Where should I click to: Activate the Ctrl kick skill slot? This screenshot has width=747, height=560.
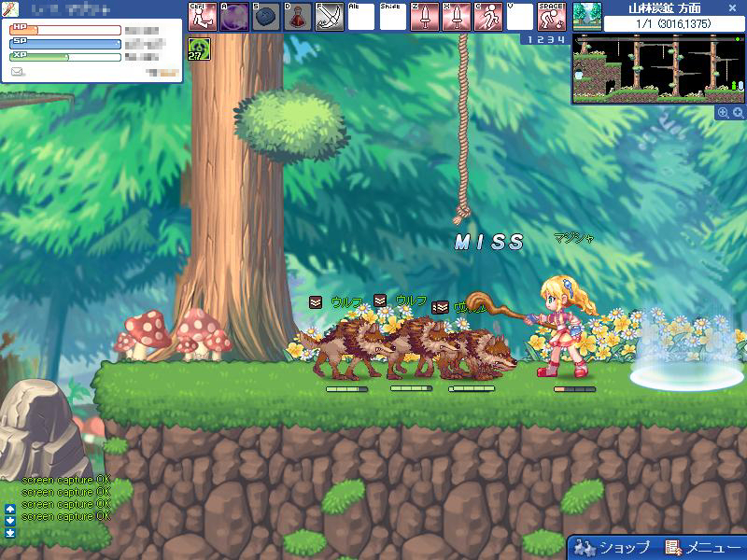tap(203, 17)
